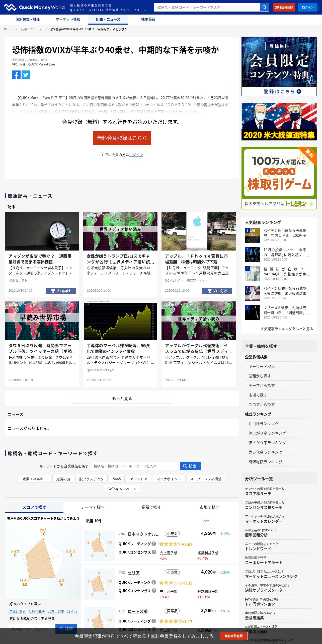
Task: Open 個別株式・株価 menu
Action: [x=28, y=19]
